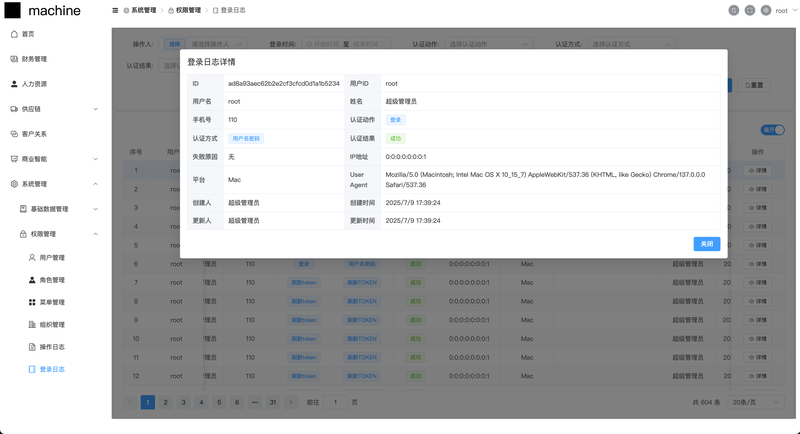Click 详情 button in table row 12
Screen dimensions: 800x434
[758, 376]
